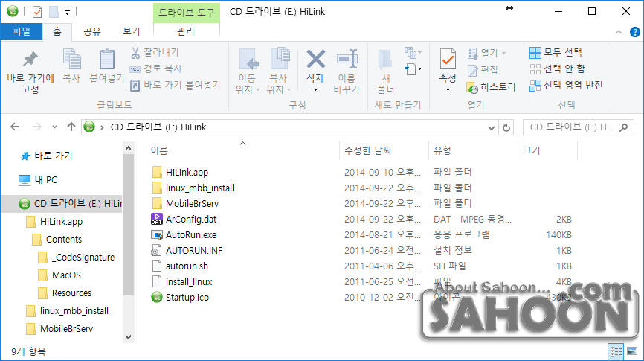Collapse the ribbon with chevron
Screen dimensions: 644x361
(x=619, y=32)
